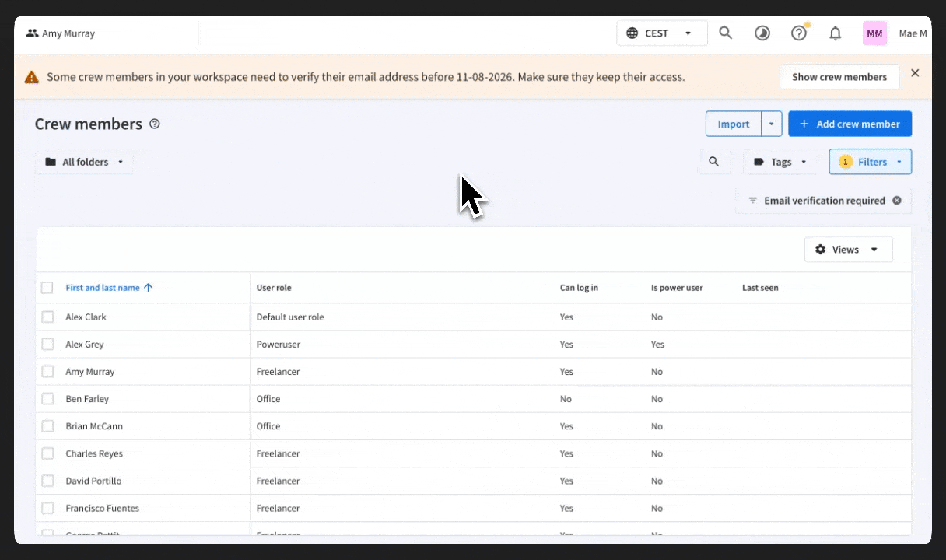The width and height of the screenshot is (946, 560).
Task: Open notifications bell
Action: [835, 33]
